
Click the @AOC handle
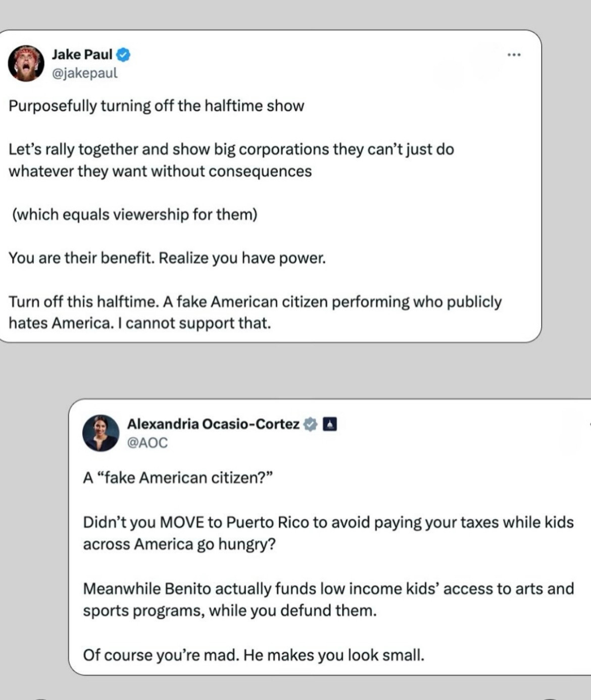pyautogui.click(x=147, y=442)
